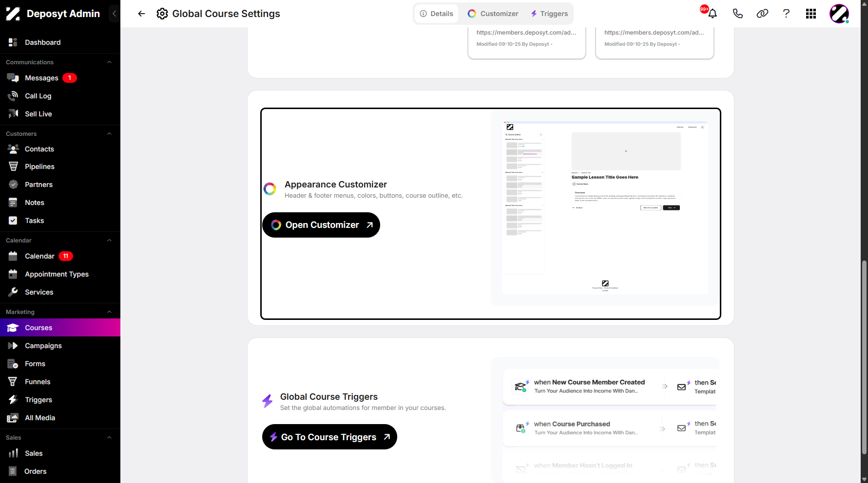868x483 pixels.
Task: Click the right members.deposyt.com URL card
Action: [x=655, y=44]
